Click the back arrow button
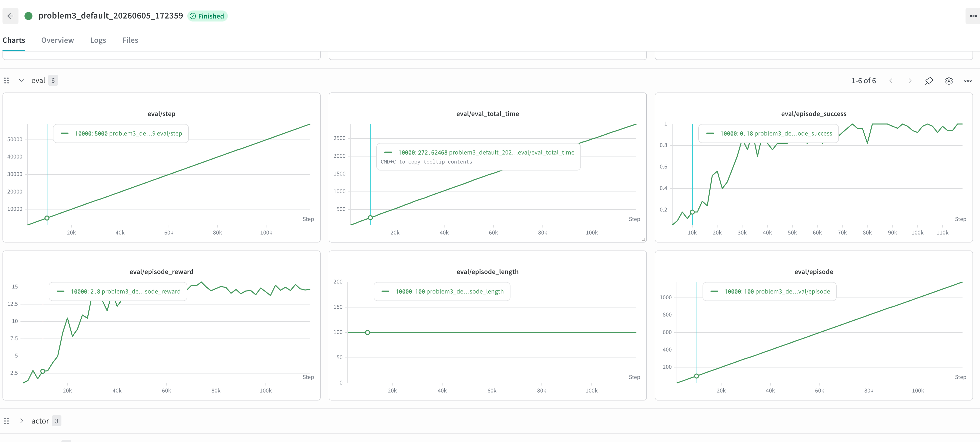The width and height of the screenshot is (980, 442). tap(10, 16)
